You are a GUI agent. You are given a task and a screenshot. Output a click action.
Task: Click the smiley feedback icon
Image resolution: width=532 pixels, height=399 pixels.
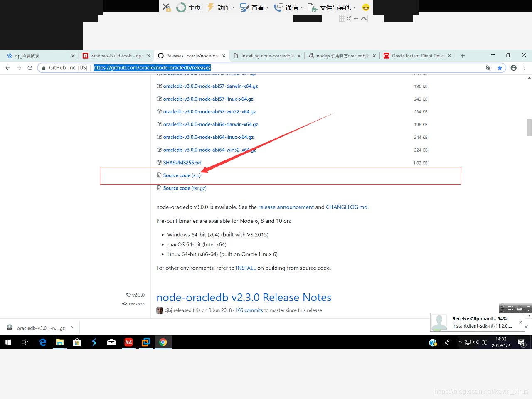[x=366, y=7]
